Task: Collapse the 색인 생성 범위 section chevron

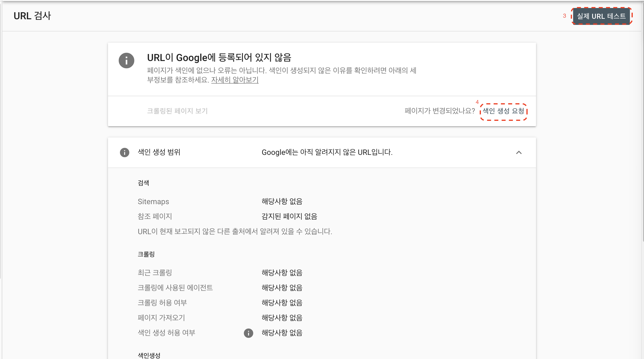Action: 519,152
